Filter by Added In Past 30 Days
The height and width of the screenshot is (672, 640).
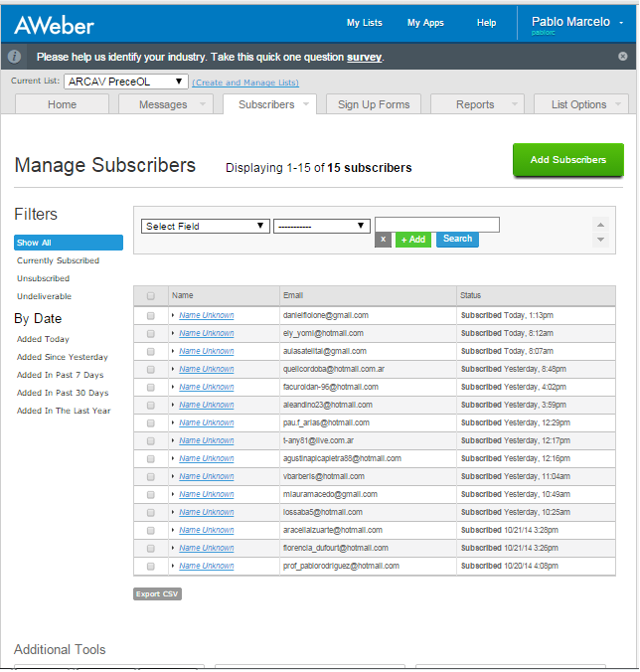[x=63, y=393]
